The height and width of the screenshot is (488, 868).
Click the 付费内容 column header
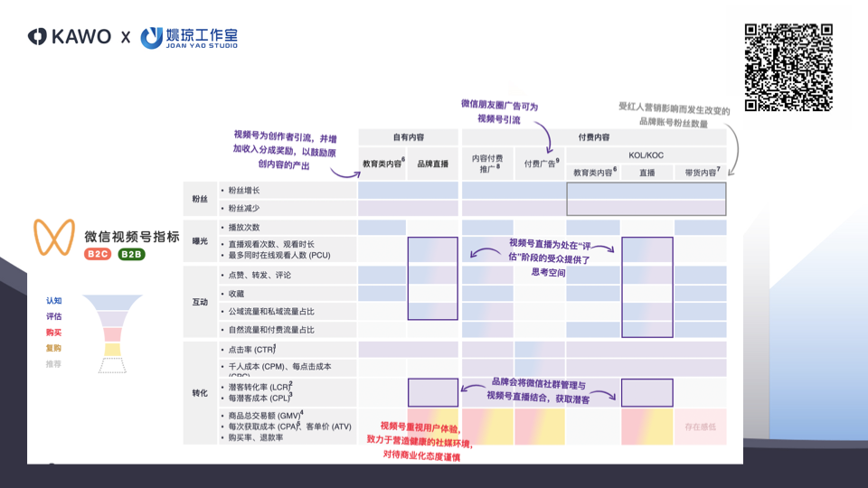click(x=594, y=137)
